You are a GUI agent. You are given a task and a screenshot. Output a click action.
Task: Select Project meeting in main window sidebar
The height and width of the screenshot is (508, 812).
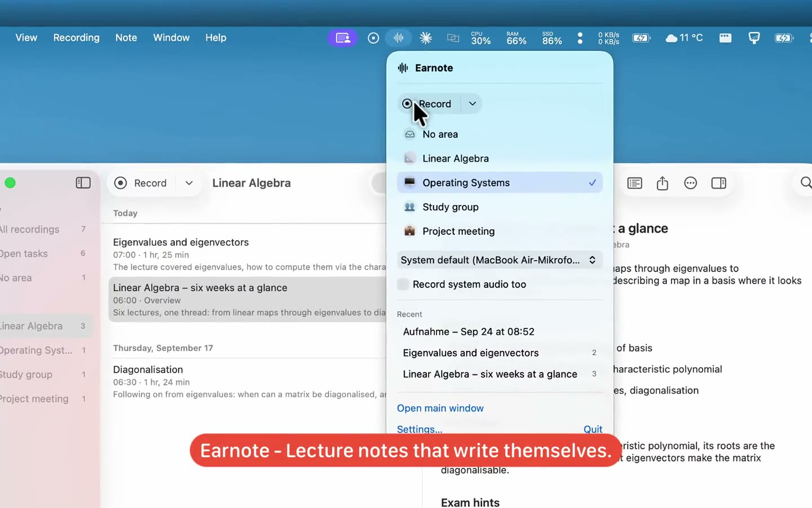coord(44,398)
